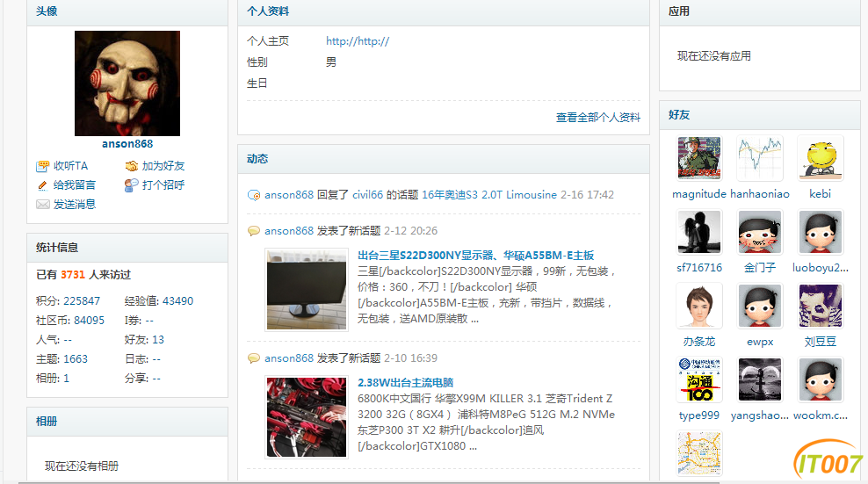Click the 给我留言 pencil icon
868x484 pixels.
43,185
